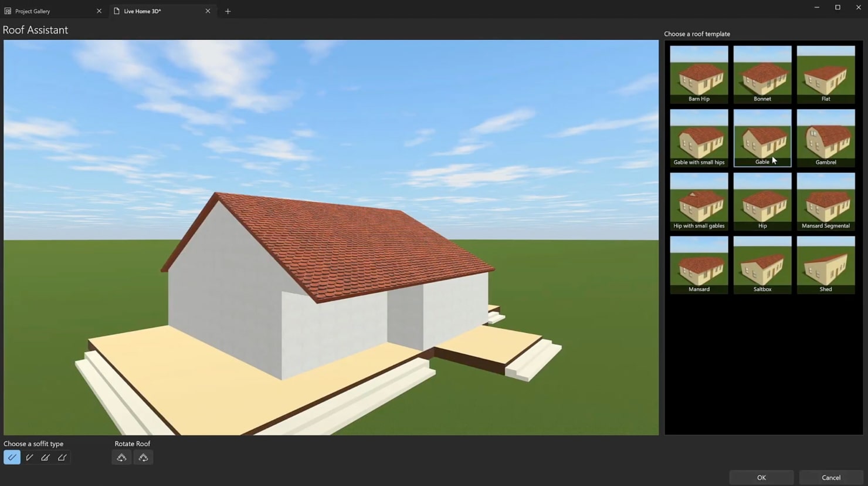Pick the Gambrel roof template
Image resolution: width=868 pixels, height=486 pixels.
[x=825, y=138]
